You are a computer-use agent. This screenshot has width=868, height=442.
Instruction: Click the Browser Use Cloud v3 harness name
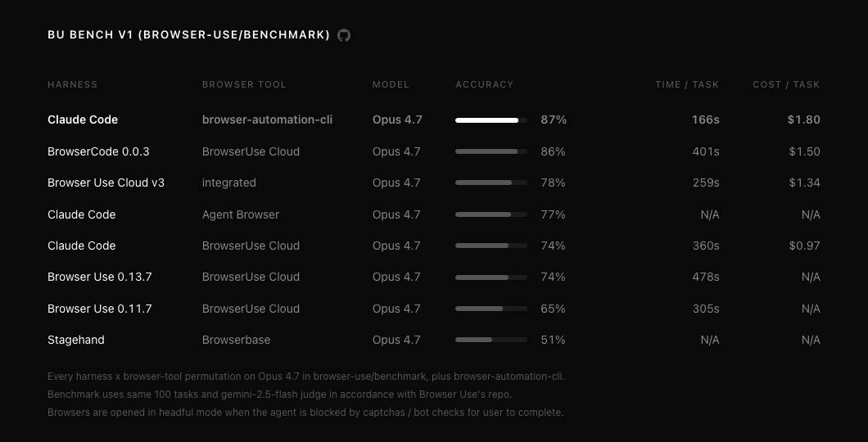106,183
